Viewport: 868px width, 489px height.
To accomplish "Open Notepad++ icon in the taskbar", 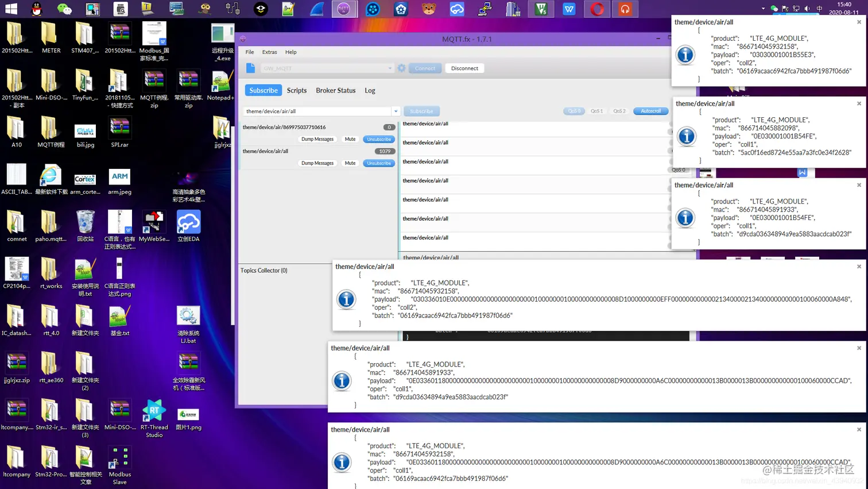I will 288,9.
